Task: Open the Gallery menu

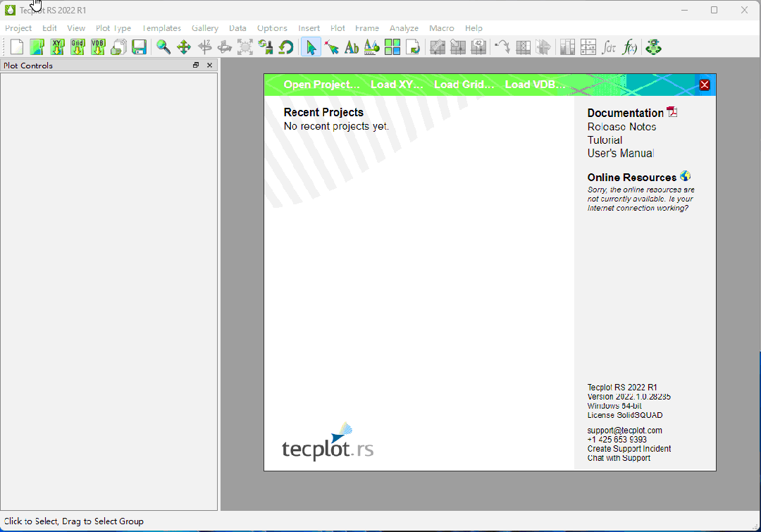Action: [x=205, y=28]
